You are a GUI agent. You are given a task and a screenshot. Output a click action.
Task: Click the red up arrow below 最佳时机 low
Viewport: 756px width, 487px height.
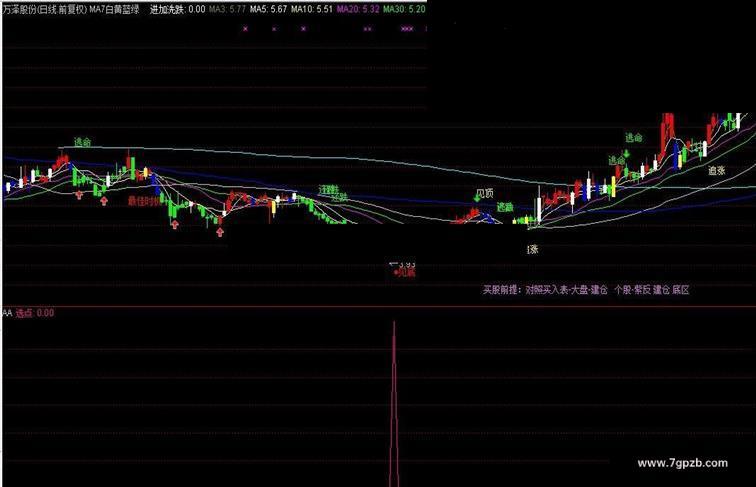coord(175,224)
